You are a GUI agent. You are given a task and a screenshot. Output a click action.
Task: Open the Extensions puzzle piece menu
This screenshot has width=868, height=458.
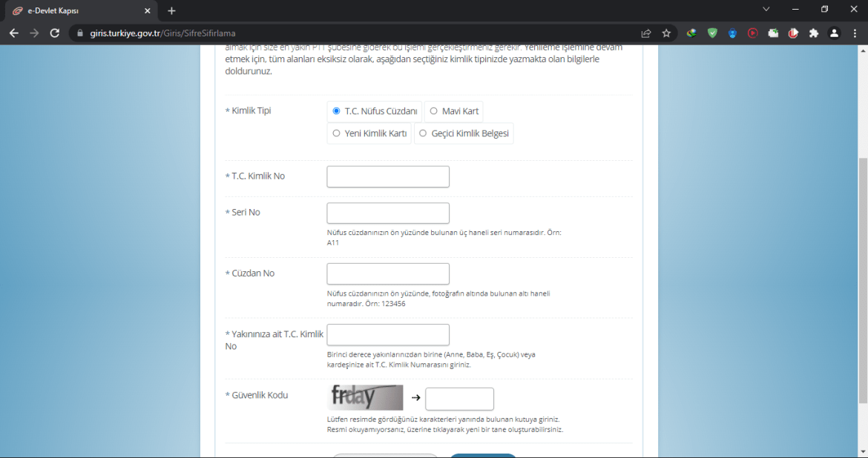[x=814, y=33]
